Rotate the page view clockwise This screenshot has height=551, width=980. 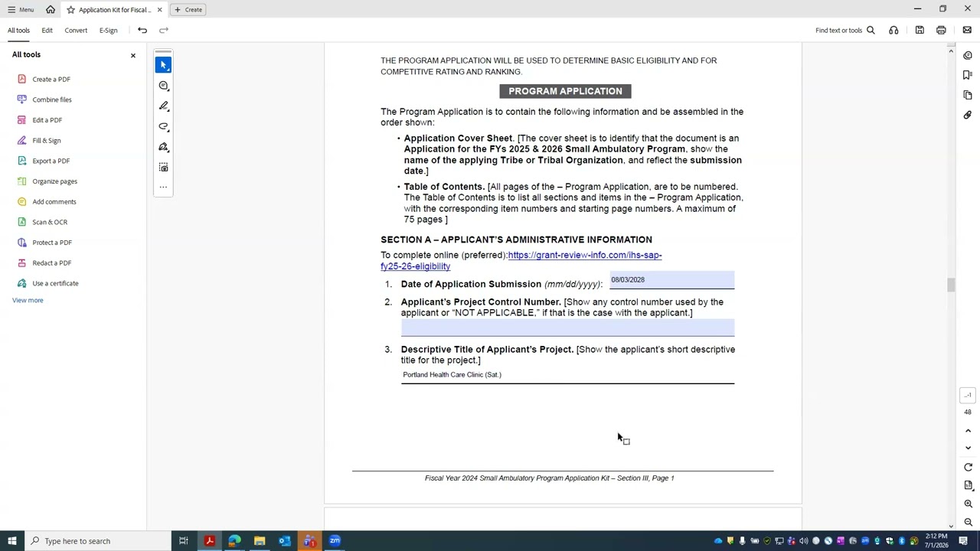(968, 468)
